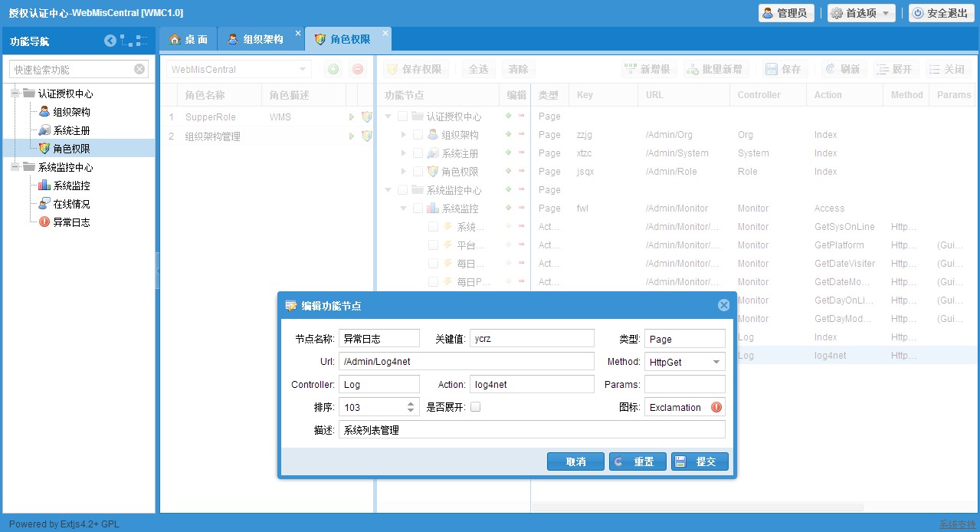Click the navigation panel splitter collapse handle
The image size is (980, 532).
pyautogui.click(x=157, y=271)
